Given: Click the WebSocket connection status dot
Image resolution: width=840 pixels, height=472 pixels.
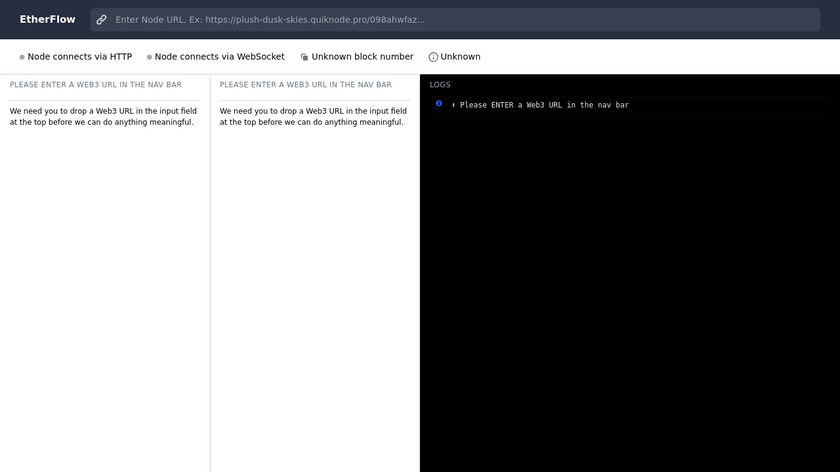Looking at the screenshot, I should click(x=149, y=57).
